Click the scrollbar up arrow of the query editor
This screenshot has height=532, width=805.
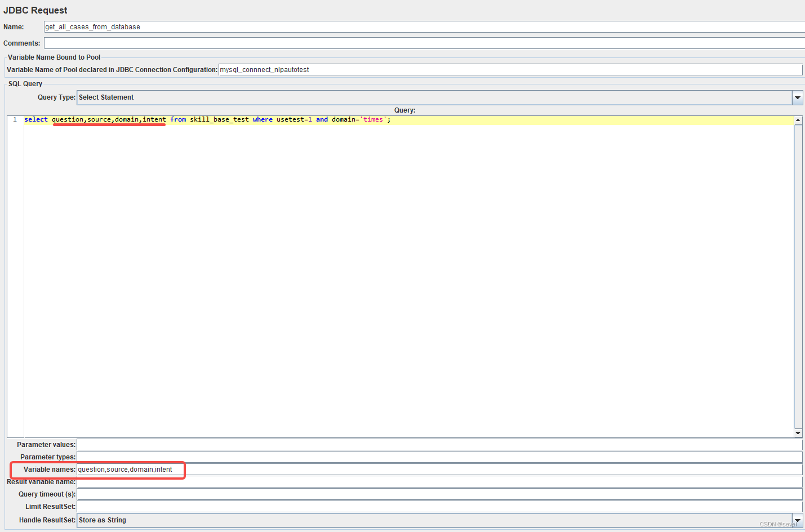[798, 119]
